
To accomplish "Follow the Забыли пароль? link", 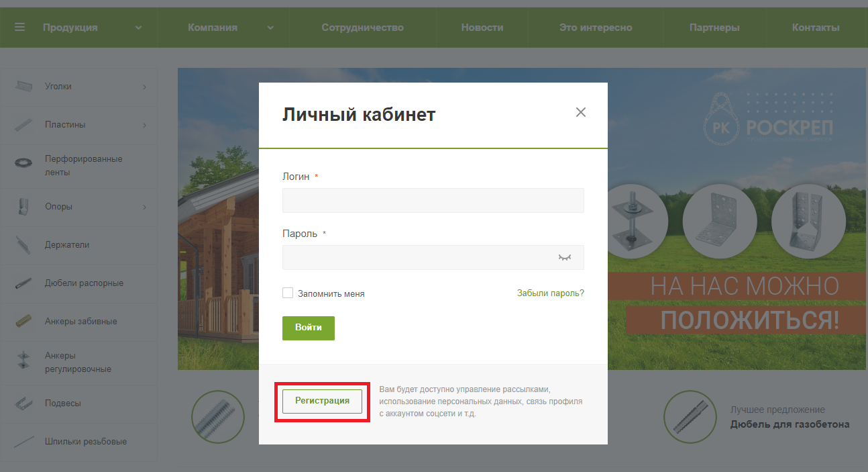I will 550,293.
